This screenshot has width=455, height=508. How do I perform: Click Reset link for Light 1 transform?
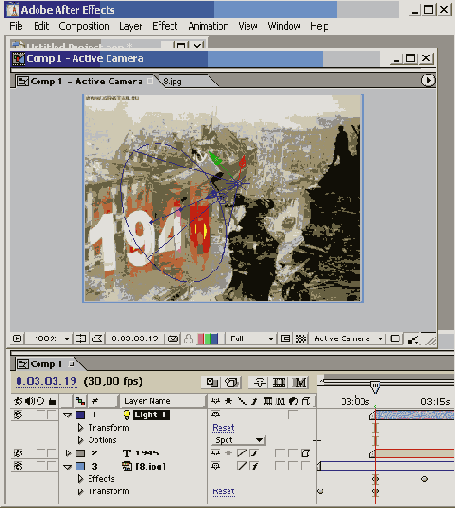223,428
